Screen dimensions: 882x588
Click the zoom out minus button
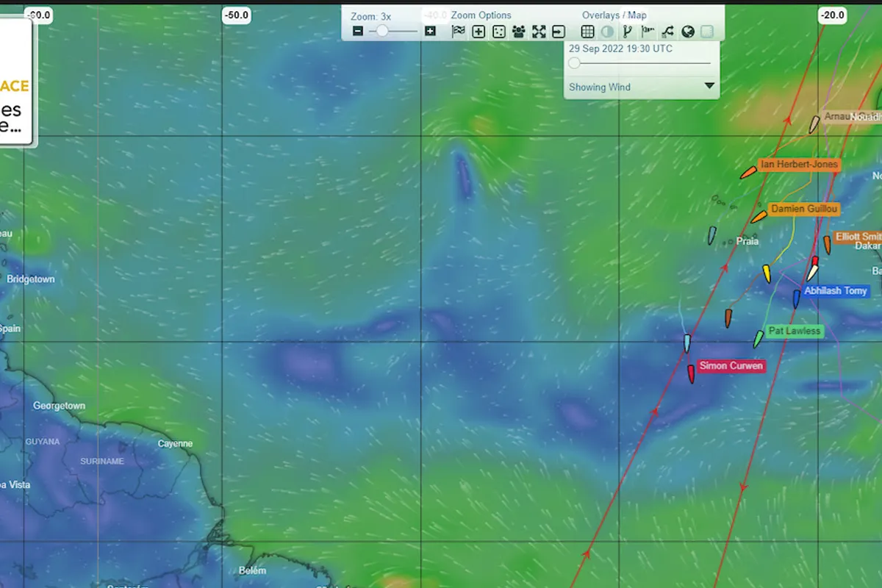[x=358, y=32]
